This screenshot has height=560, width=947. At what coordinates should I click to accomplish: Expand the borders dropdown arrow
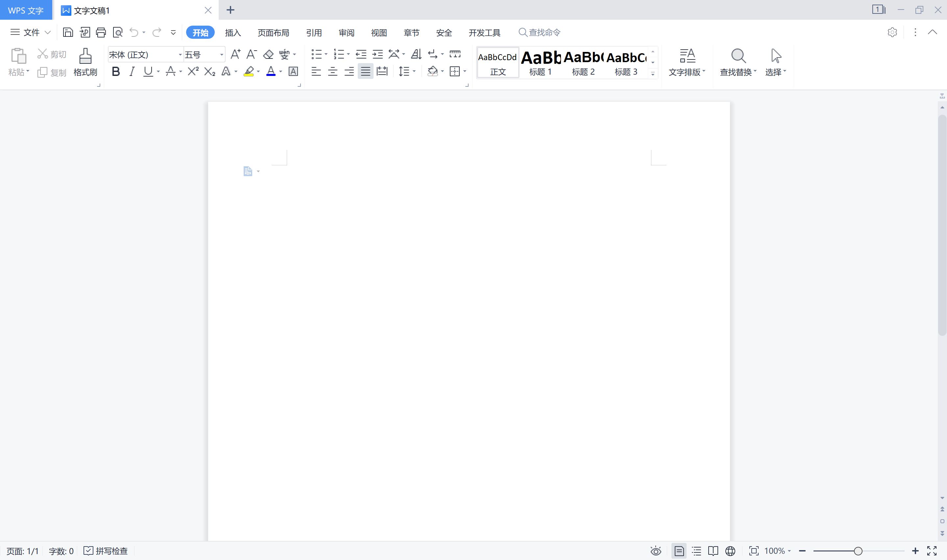tap(465, 71)
